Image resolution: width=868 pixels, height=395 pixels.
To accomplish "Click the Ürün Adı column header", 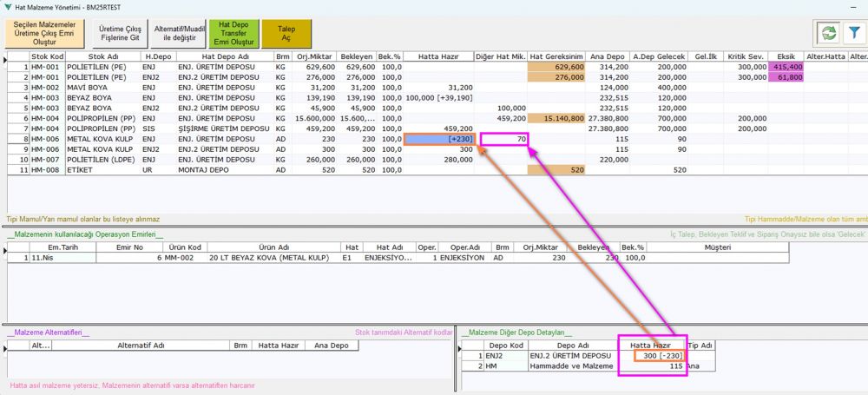I will [x=274, y=247].
